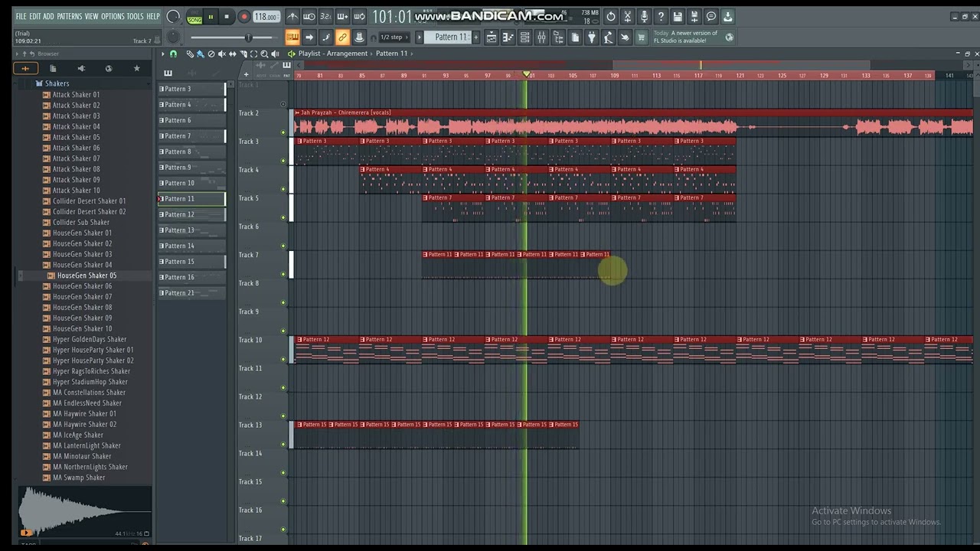Toggle the metronome icon
Screen dimensions: 980x551
[x=292, y=16]
